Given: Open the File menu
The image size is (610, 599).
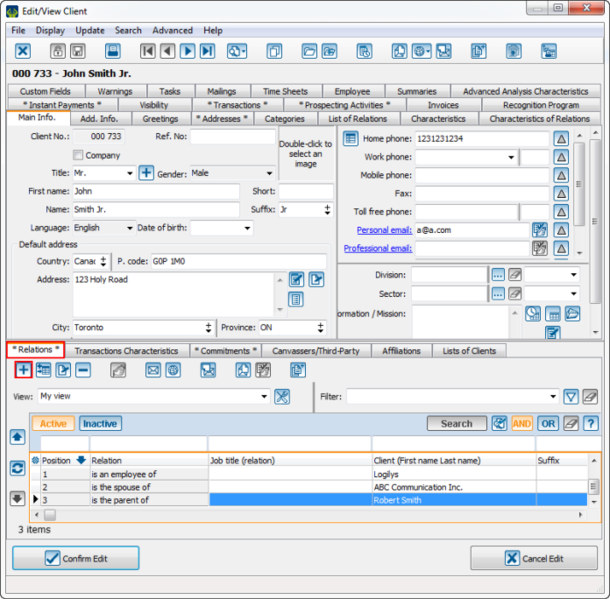Looking at the screenshot, I should (18, 30).
